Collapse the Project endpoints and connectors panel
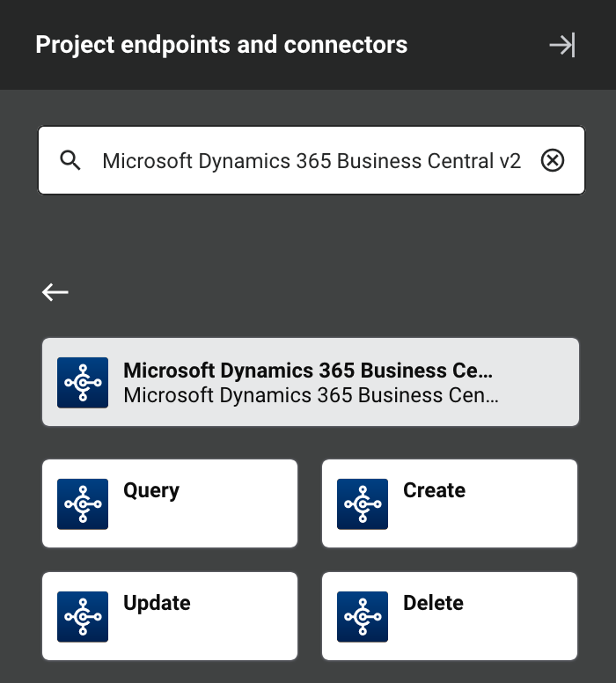The image size is (616, 683). tap(562, 45)
